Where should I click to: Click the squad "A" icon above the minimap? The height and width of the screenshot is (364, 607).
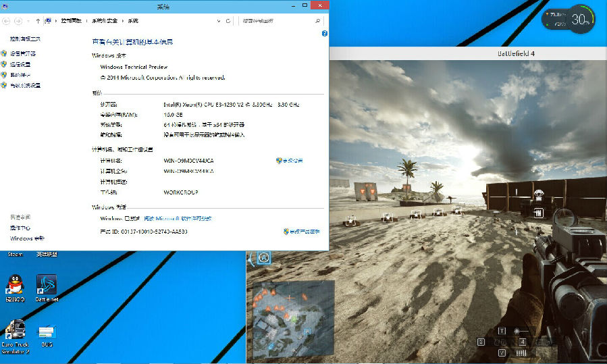coord(263,257)
